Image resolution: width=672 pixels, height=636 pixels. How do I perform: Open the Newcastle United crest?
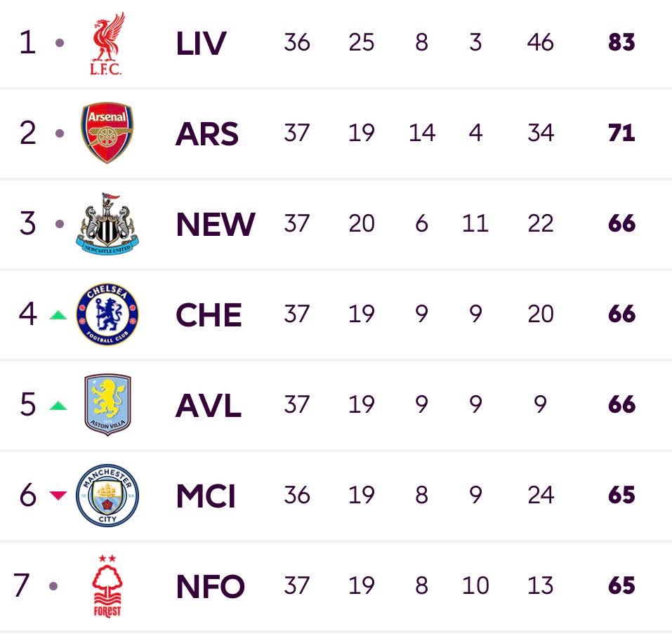(x=107, y=223)
